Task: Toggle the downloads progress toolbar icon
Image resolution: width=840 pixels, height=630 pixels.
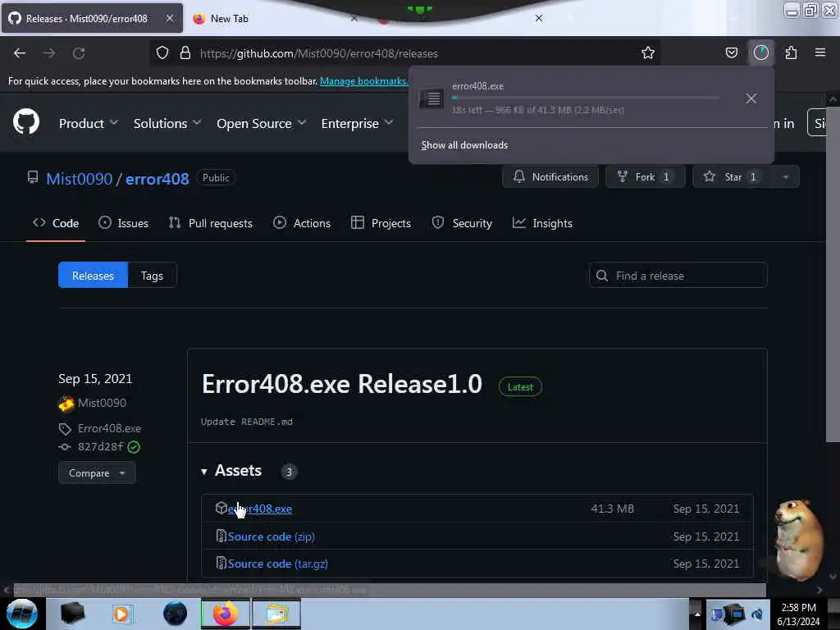Action: click(760, 53)
